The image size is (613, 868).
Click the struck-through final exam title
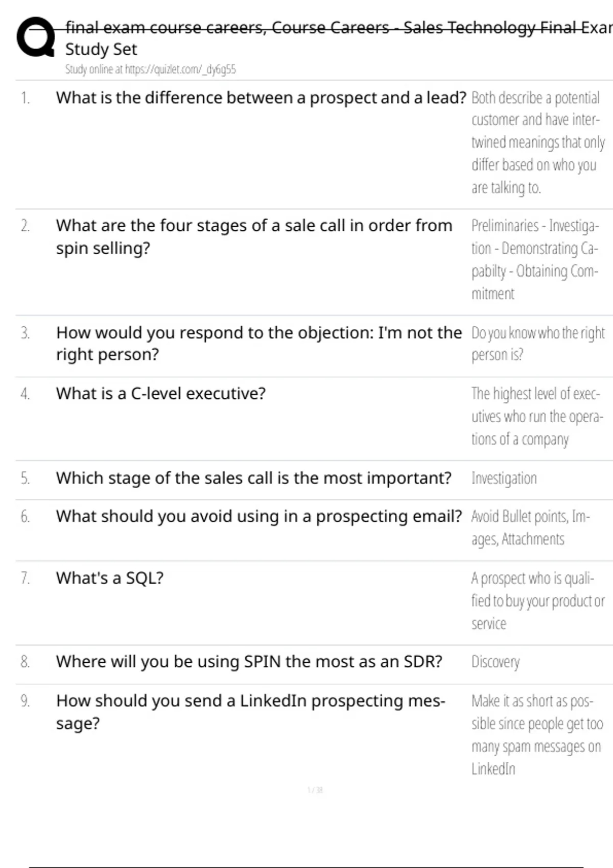point(337,28)
